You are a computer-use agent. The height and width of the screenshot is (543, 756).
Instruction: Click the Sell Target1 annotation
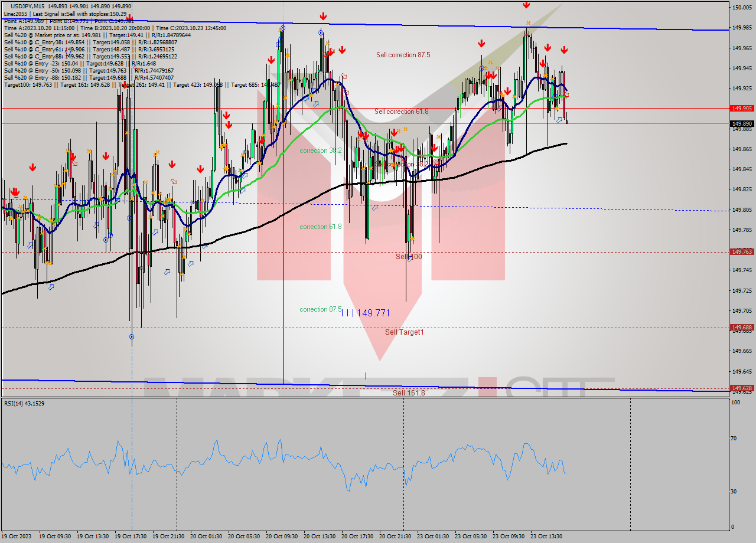click(403, 332)
